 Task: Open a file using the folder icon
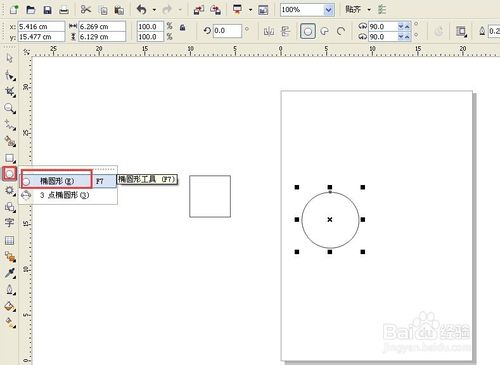click(31, 10)
